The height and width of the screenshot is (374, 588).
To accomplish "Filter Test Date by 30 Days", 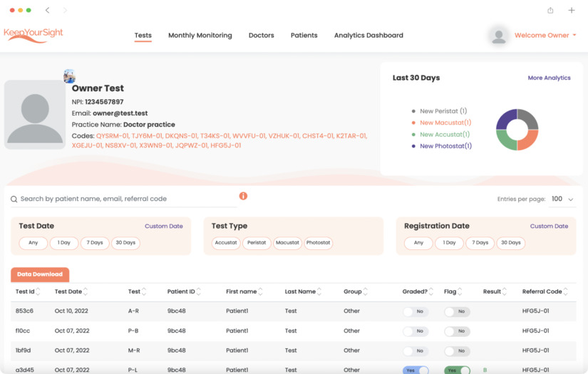I will pyautogui.click(x=125, y=243).
